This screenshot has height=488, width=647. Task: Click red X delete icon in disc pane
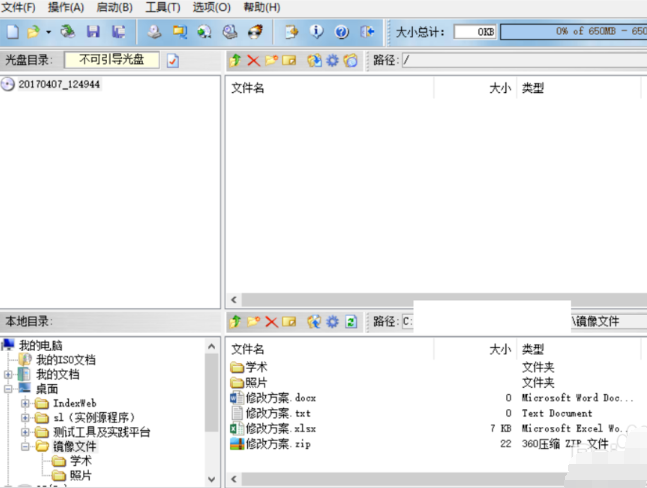point(253,61)
